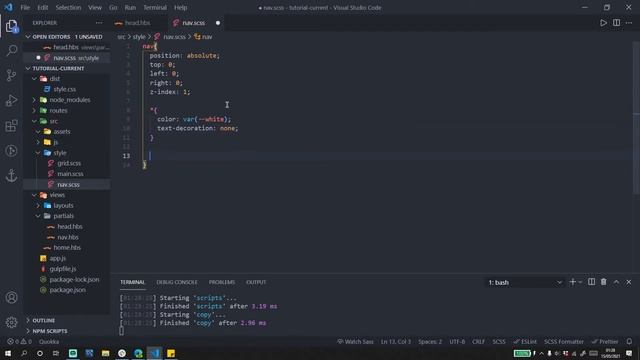The width and height of the screenshot is (640, 360).
Task: Collapse the Open Editors section
Action: (67, 37)
